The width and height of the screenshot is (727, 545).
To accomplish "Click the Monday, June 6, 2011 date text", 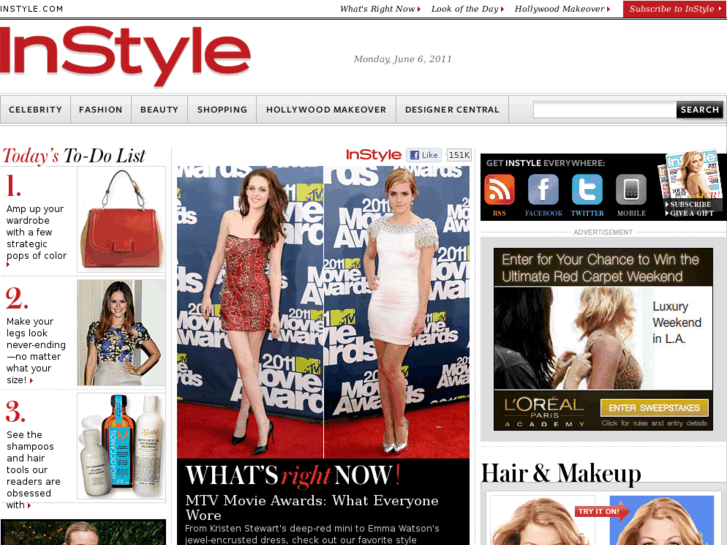I will (402, 59).
